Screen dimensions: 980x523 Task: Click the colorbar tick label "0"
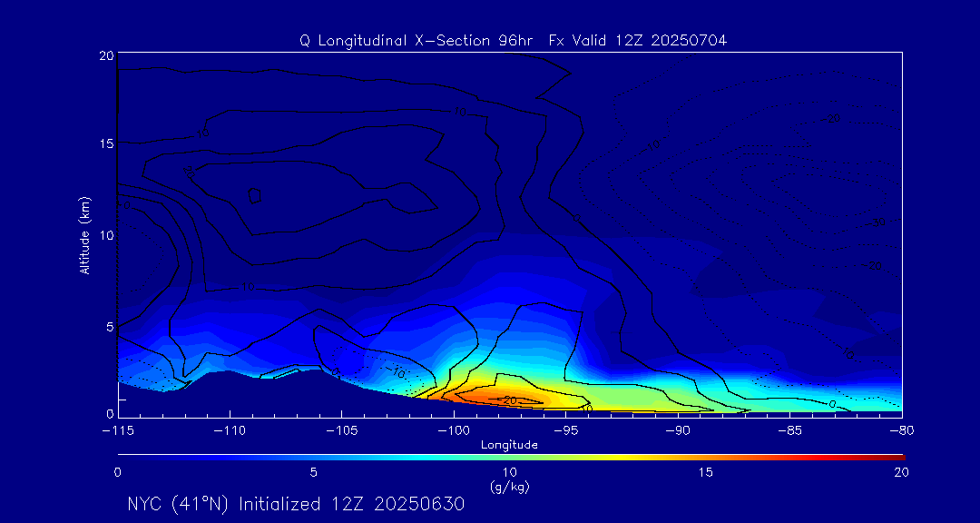(x=117, y=472)
